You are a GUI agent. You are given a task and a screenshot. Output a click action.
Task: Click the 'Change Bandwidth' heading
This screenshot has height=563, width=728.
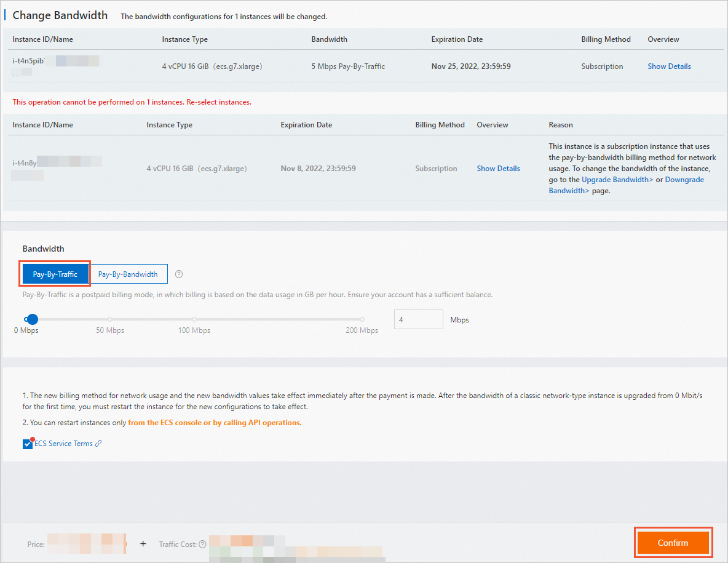60,15
